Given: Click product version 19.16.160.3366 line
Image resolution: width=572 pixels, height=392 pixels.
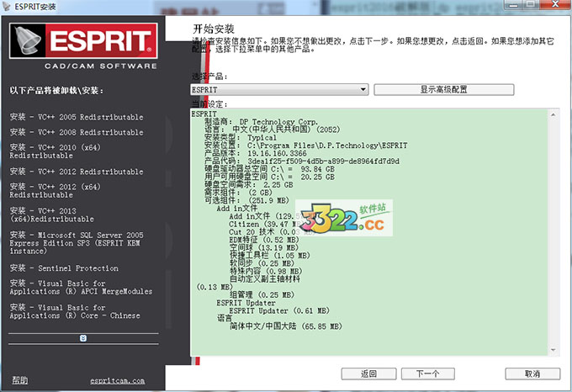Looking at the screenshot, I should click(x=256, y=153).
